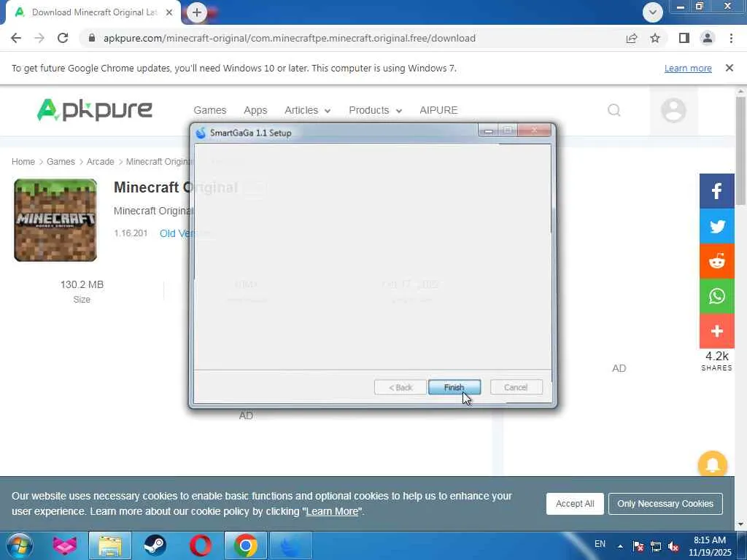Close the Download Minecraft Original tab

[169, 12]
